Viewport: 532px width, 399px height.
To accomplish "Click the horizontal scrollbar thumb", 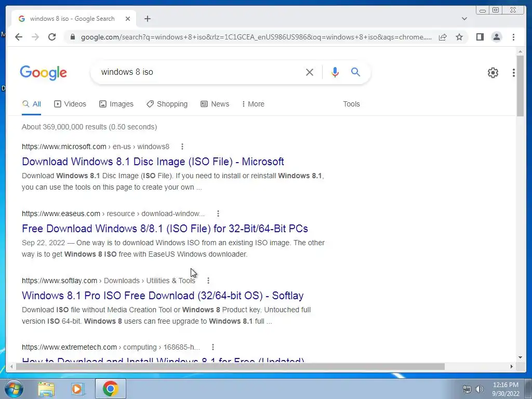I will pos(230,366).
